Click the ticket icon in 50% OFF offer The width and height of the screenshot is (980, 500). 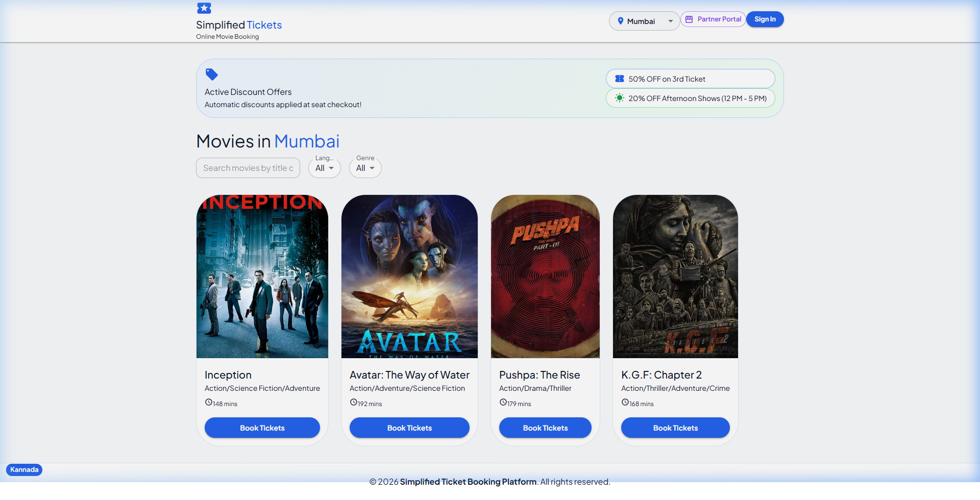[x=620, y=79]
